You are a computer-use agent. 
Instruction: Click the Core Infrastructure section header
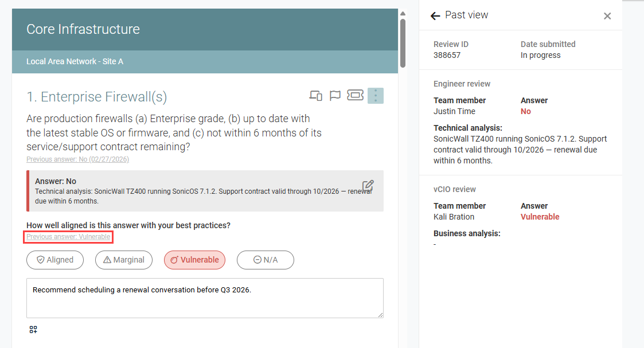pyautogui.click(x=205, y=30)
